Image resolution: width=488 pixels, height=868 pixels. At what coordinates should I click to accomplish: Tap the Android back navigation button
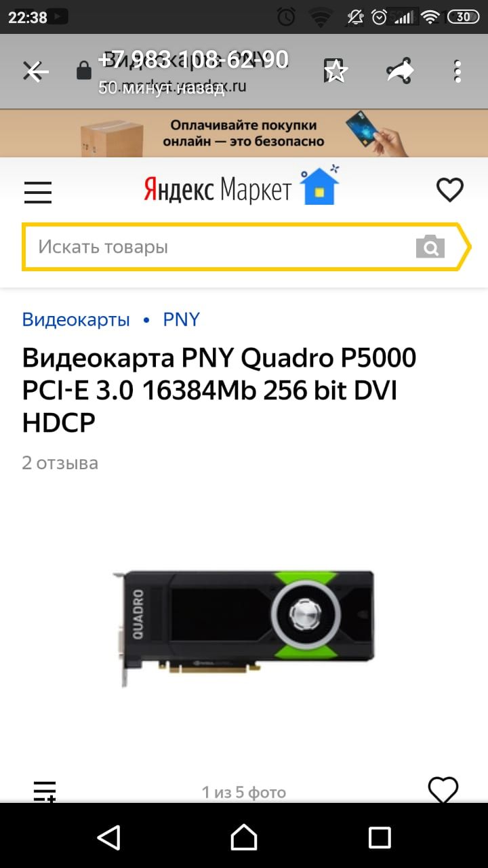point(108,837)
